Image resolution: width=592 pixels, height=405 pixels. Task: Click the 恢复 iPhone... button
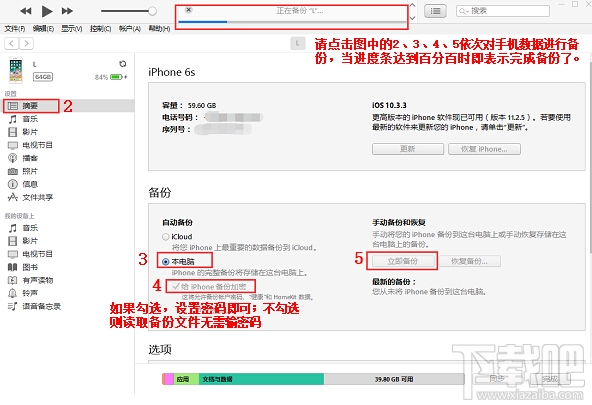tap(484, 149)
